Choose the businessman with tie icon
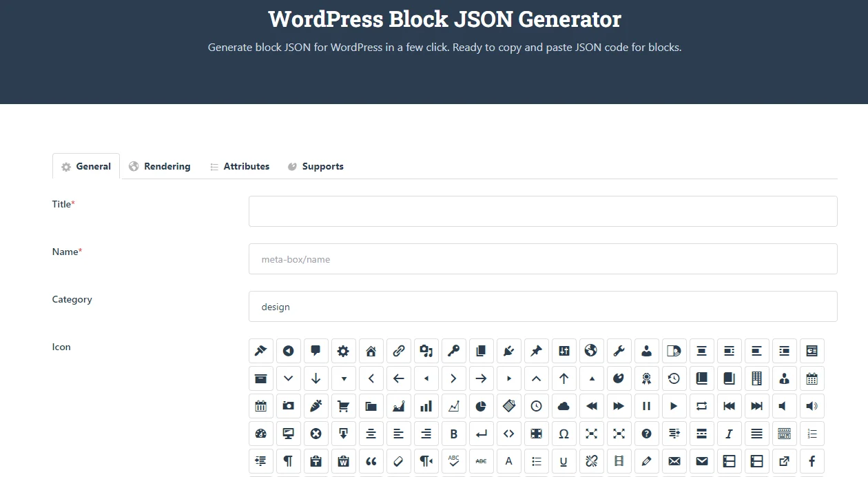 [785, 378]
